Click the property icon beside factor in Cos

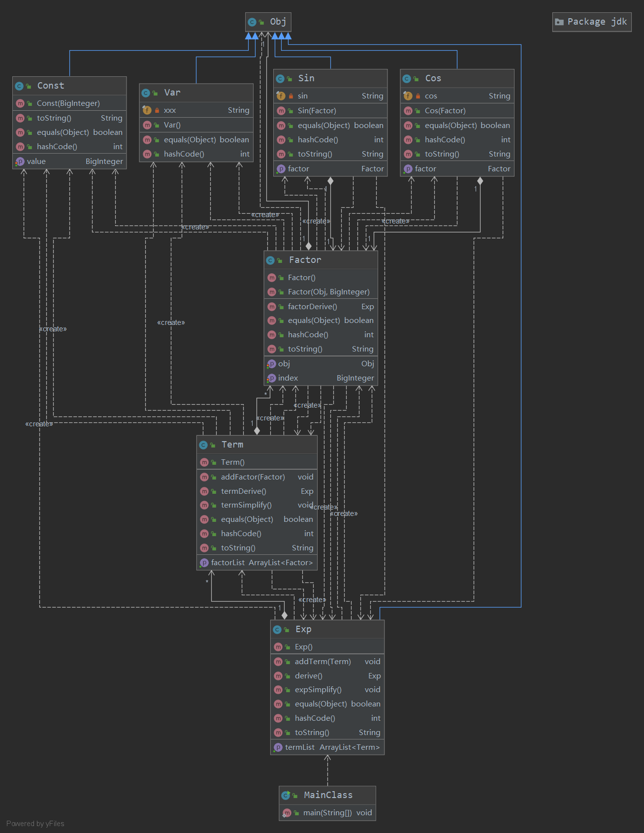coord(408,169)
